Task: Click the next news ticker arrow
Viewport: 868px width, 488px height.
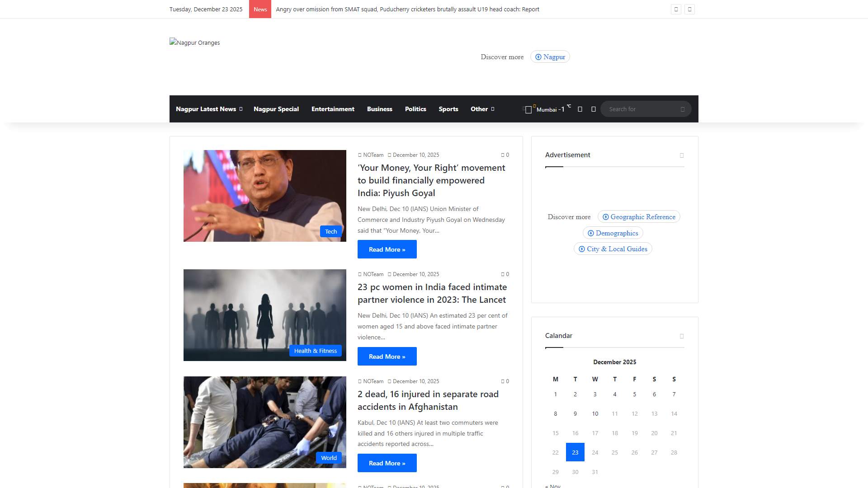Action: [x=689, y=9]
